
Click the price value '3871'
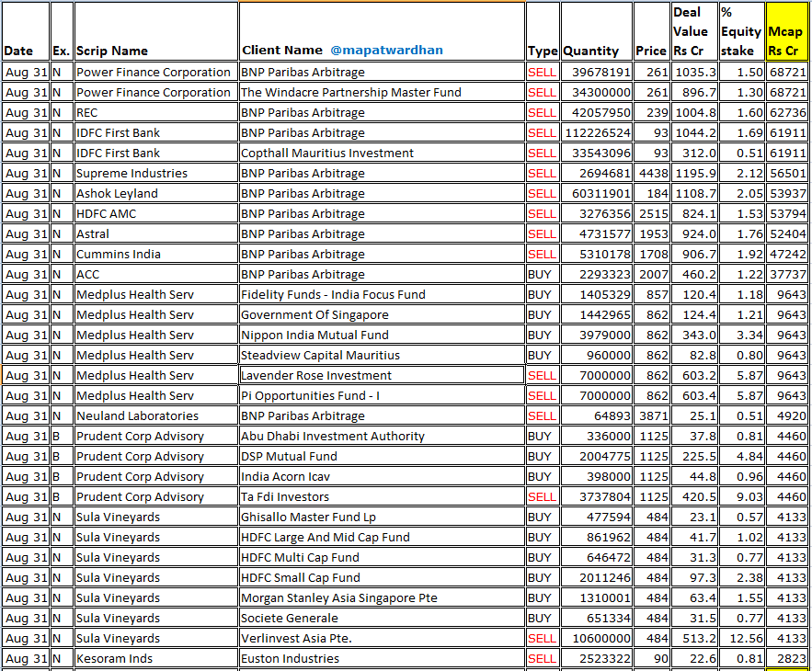pos(654,415)
